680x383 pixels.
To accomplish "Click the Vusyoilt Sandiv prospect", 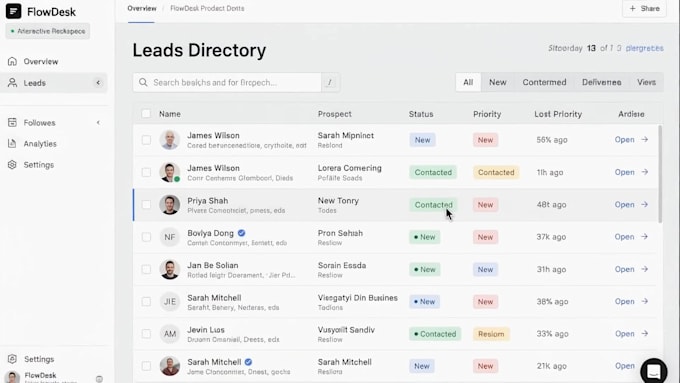I will click(x=346, y=330).
